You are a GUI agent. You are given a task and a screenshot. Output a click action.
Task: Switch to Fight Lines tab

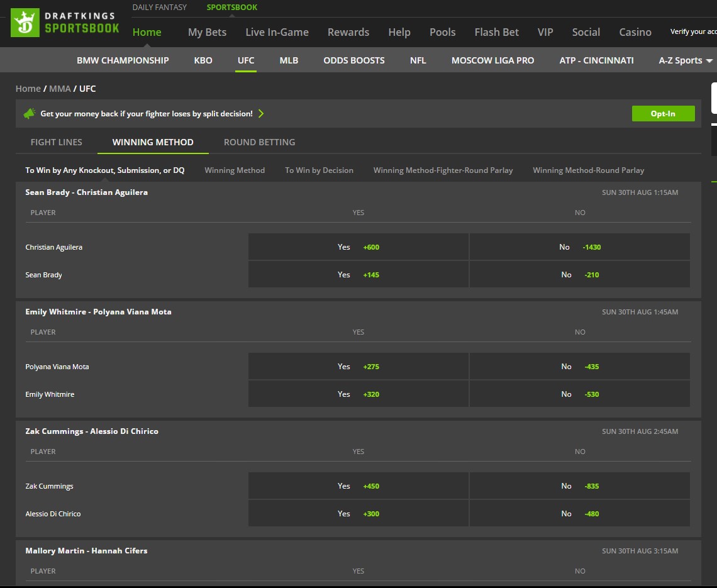56,142
